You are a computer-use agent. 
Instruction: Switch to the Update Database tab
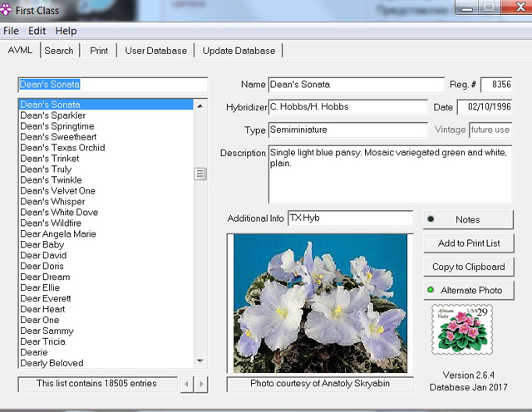tap(239, 51)
